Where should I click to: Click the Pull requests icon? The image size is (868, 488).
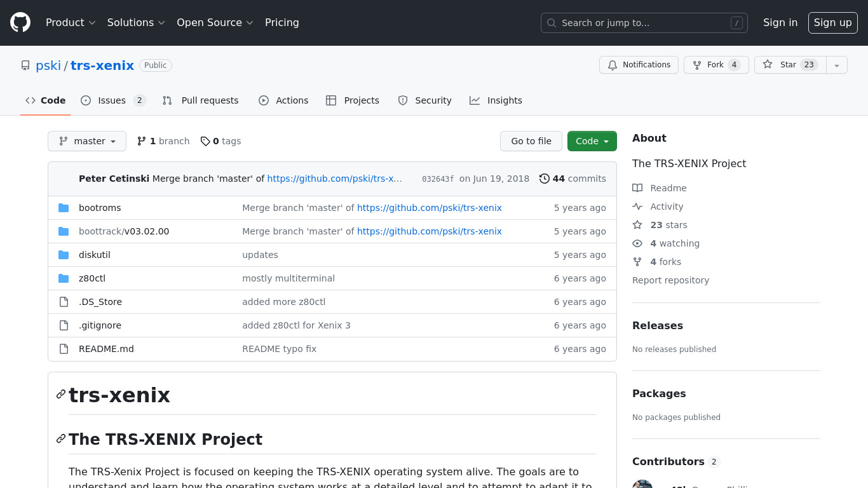pyautogui.click(x=167, y=100)
